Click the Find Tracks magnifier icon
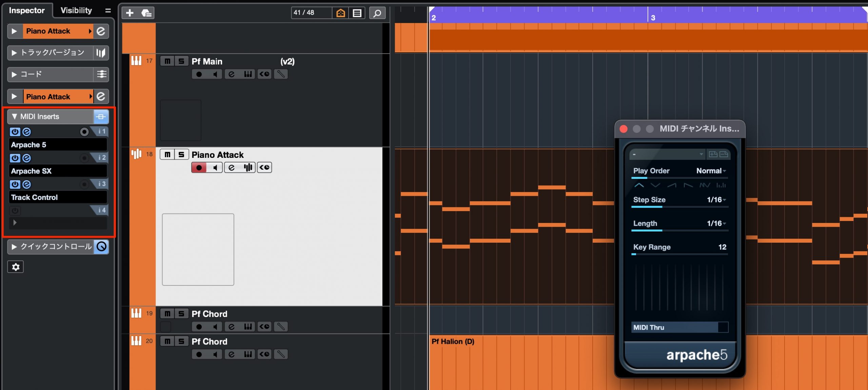 pos(377,13)
